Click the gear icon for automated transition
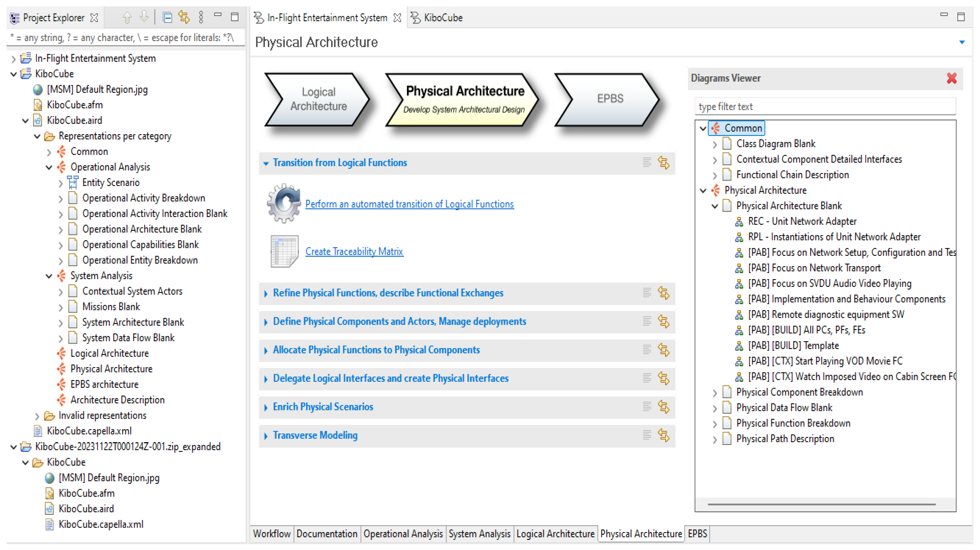980x550 pixels. pyautogui.click(x=283, y=203)
